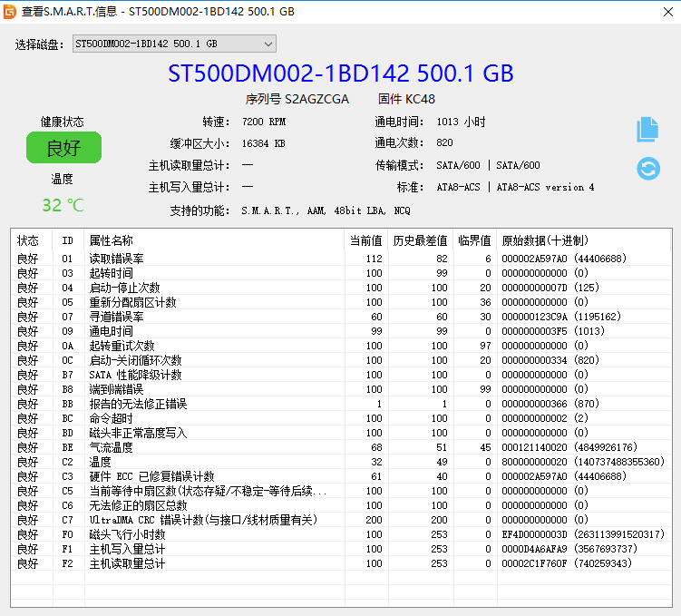Image resolution: width=681 pixels, height=616 pixels.
Task: Select the 当前等待中扇区数 row
Action: (341, 491)
